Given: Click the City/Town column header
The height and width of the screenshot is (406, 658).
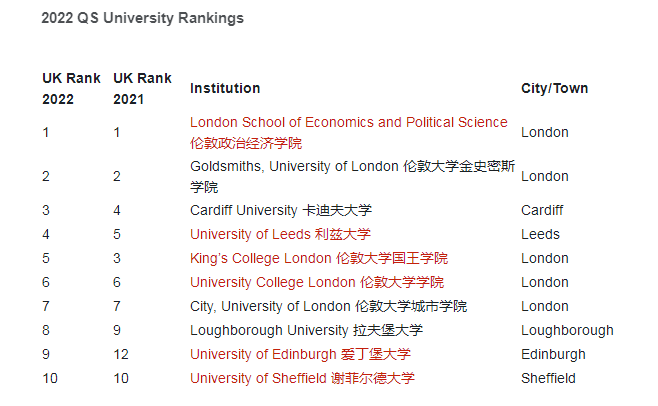Looking at the screenshot, I should click(x=554, y=89).
